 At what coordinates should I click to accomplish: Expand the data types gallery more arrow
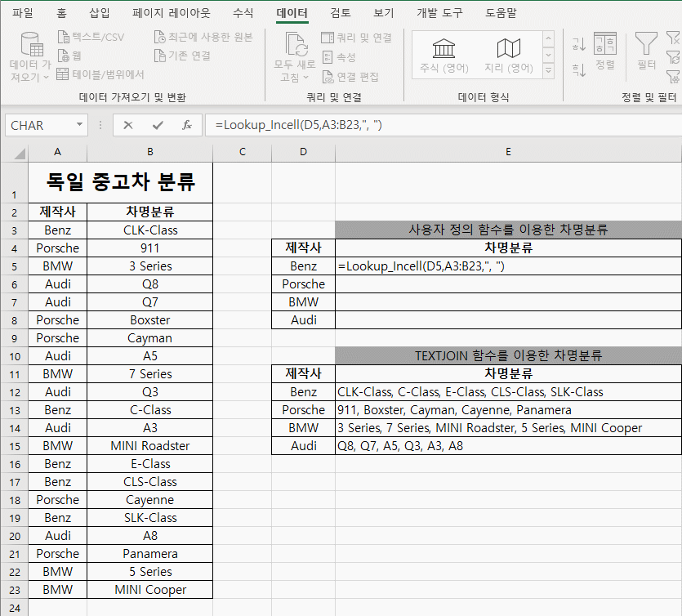pos(549,71)
